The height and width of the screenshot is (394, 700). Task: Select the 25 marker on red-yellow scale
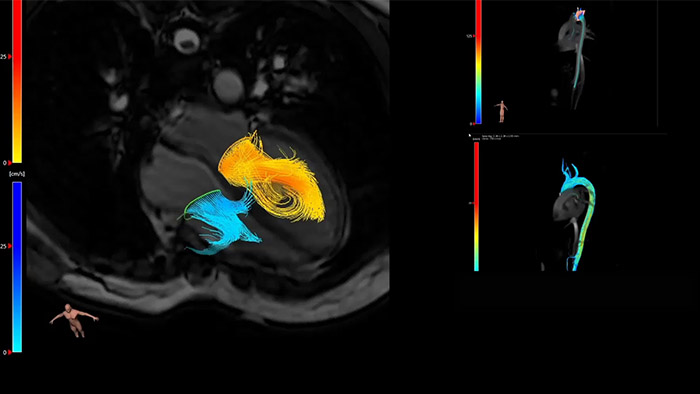click(x=6, y=57)
